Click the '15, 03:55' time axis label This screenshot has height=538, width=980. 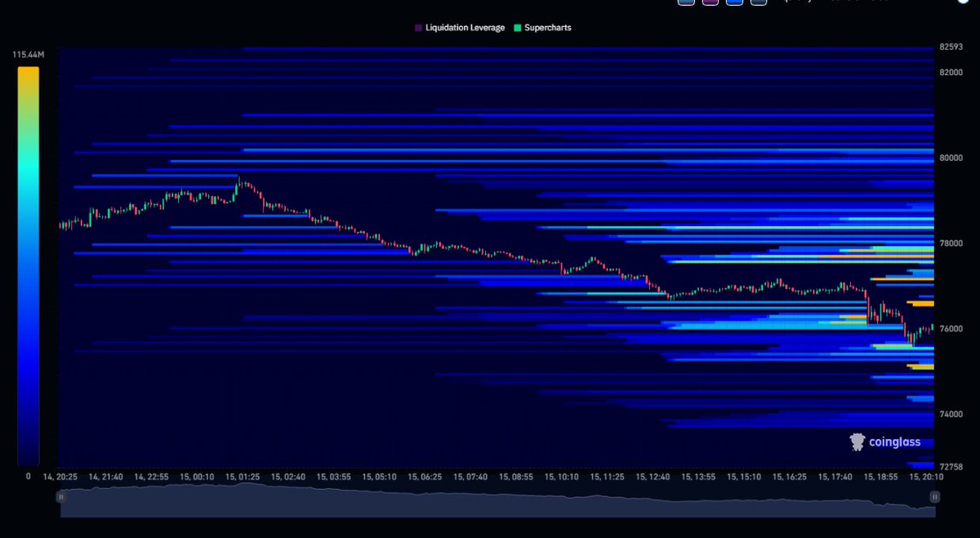334,476
